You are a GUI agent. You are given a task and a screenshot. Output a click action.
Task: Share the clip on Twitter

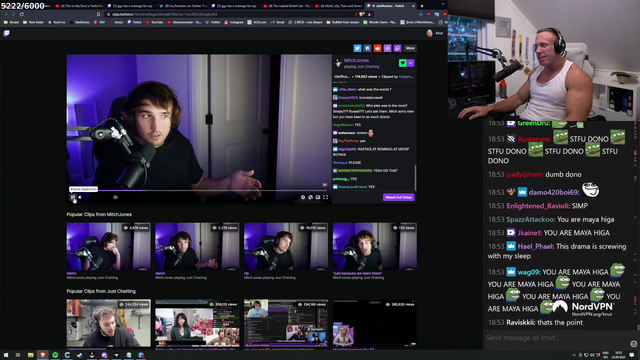[357, 48]
